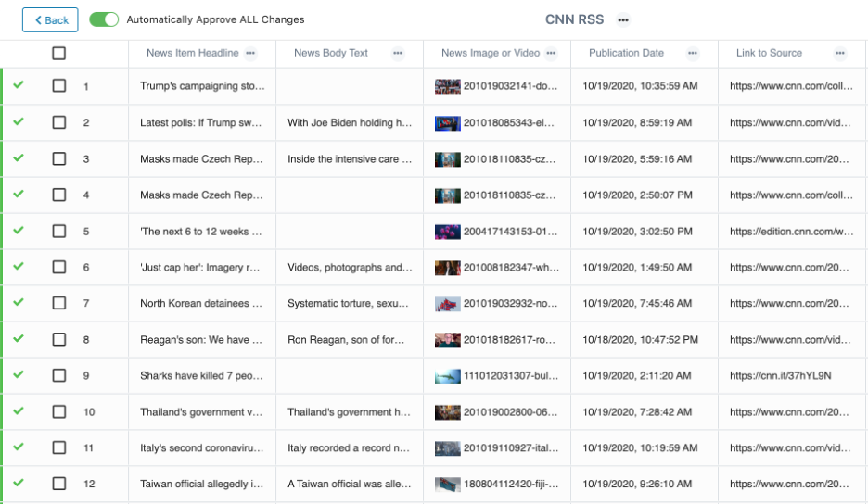Click the green approved checkmark on row 11

pos(19,447)
